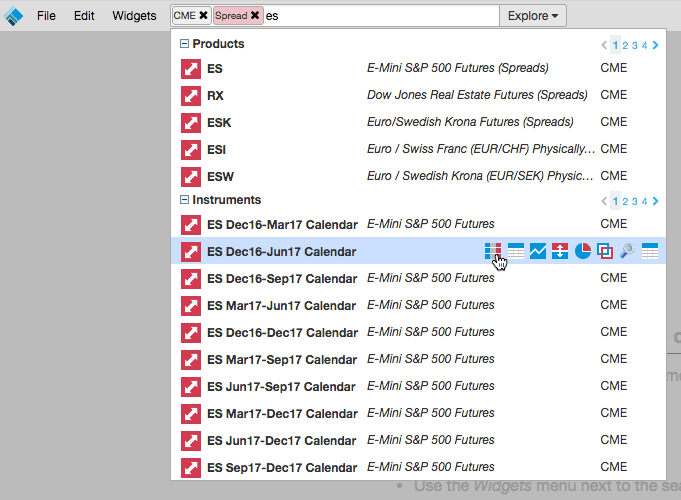Open the red-blue spread arrows icon
Image resolution: width=681 pixels, height=500 pixels.
click(x=560, y=251)
